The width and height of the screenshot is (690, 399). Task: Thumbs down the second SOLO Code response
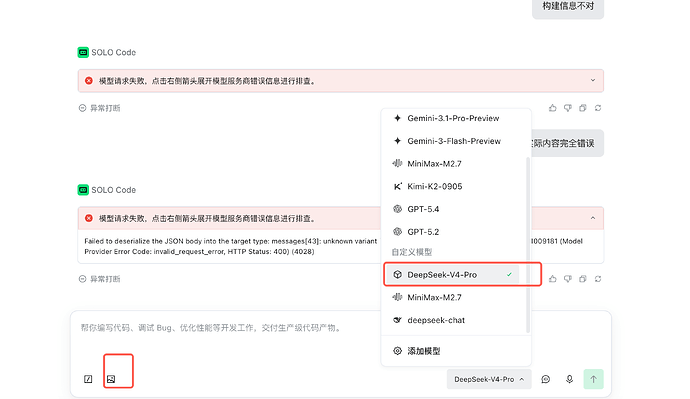click(x=568, y=279)
